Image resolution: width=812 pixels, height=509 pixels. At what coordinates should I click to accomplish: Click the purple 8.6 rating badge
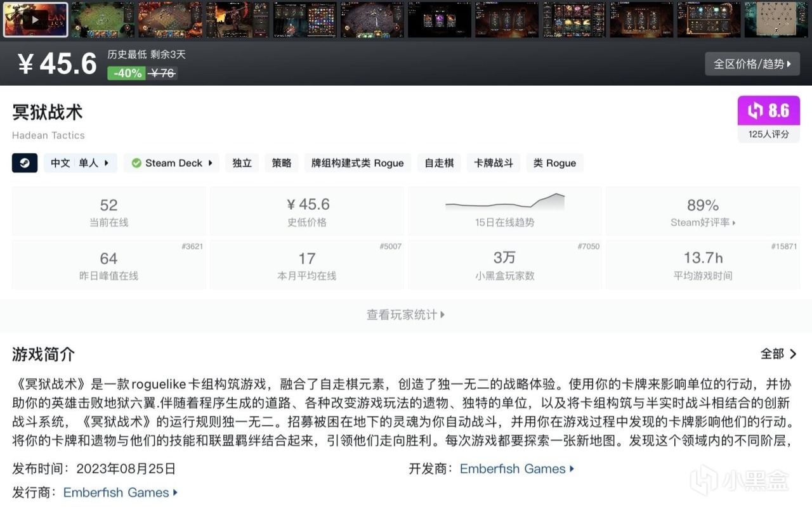click(x=768, y=111)
